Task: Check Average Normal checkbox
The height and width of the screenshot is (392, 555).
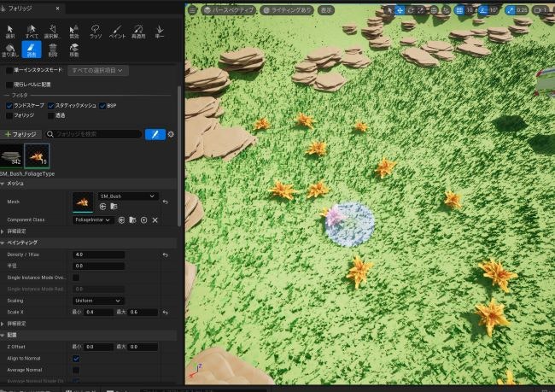Action: pos(76,371)
